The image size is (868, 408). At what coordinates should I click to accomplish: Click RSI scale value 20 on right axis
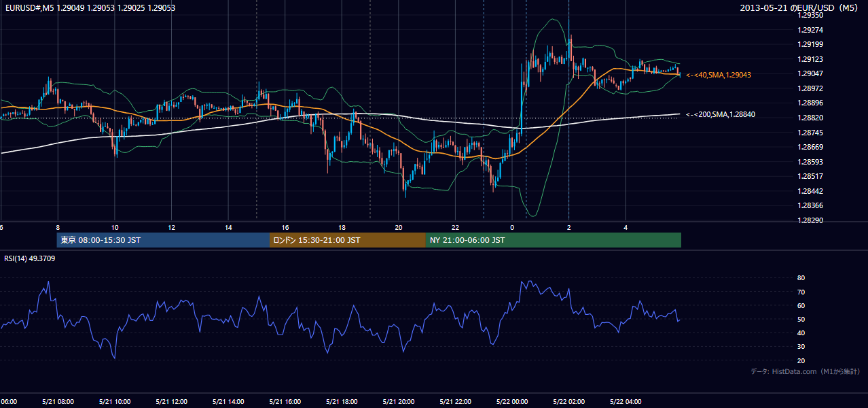(x=801, y=361)
